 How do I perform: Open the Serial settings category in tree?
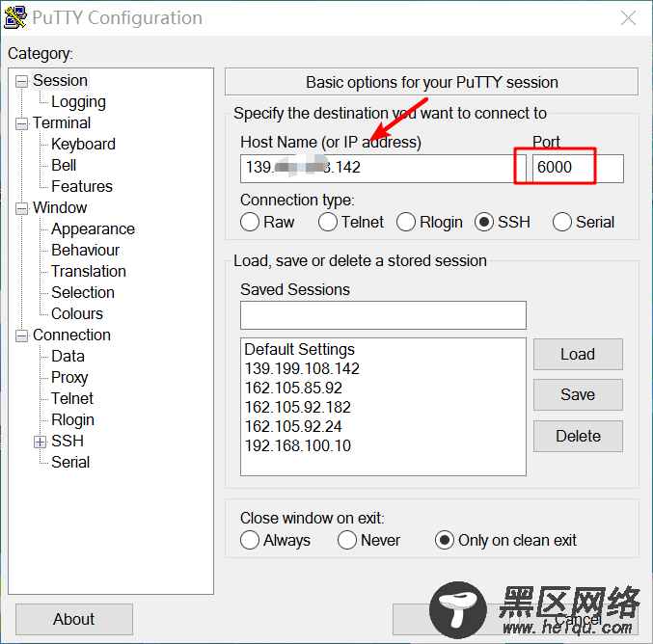(70, 463)
